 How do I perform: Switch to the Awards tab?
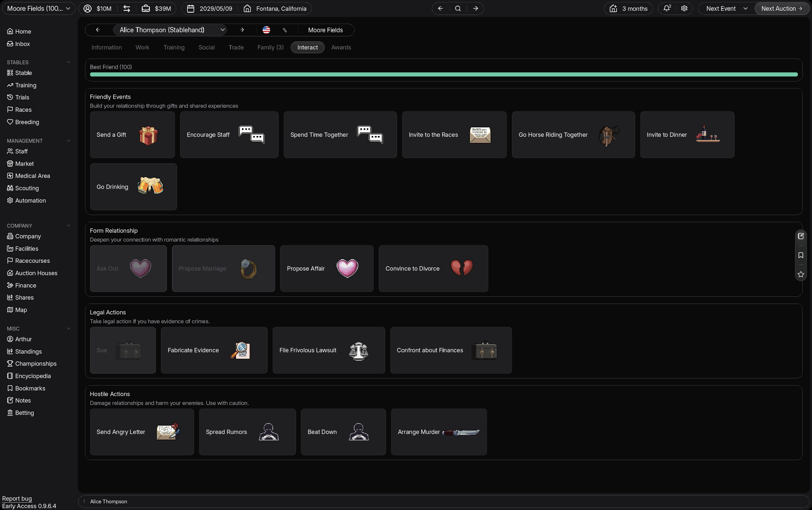pyautogui.click(x=341, y=47)
